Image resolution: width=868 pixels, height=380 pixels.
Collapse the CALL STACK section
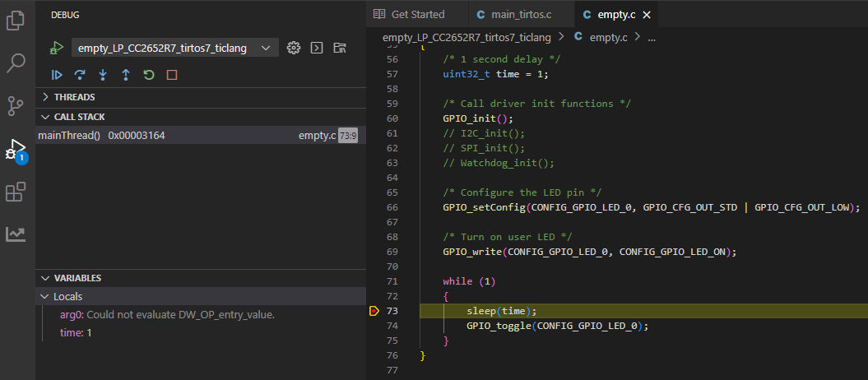pos(79,117)
